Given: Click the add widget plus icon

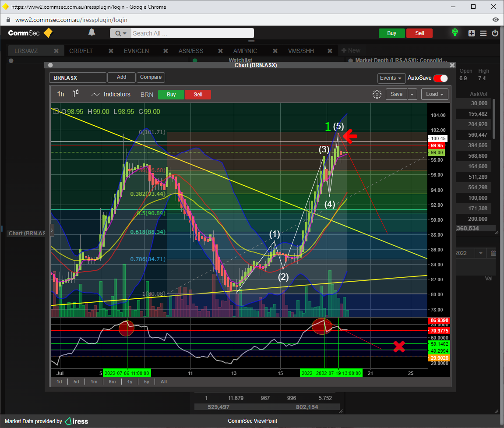Looking at the screenshot, I should pyautogui.click(x=472, y=33).
